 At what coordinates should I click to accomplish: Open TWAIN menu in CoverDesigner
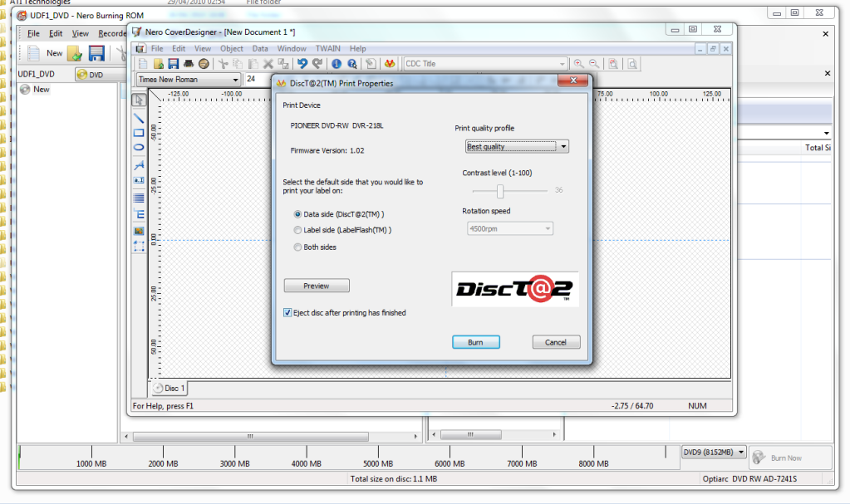328,48
